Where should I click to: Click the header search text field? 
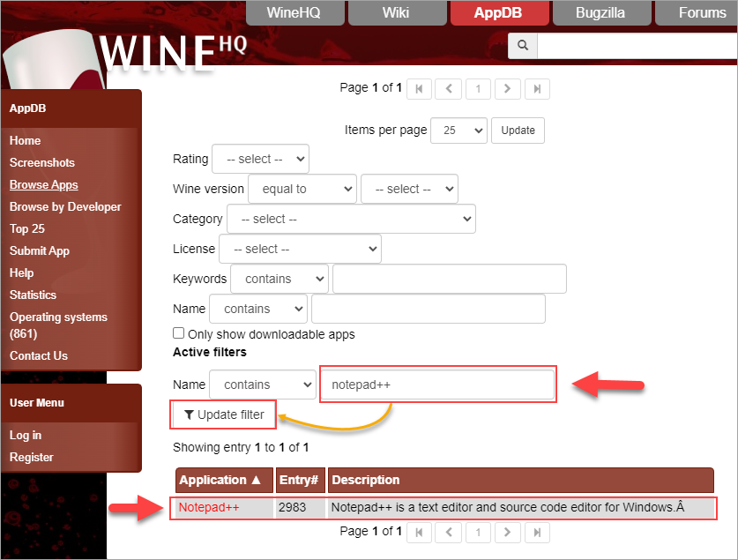pos(637,46)
